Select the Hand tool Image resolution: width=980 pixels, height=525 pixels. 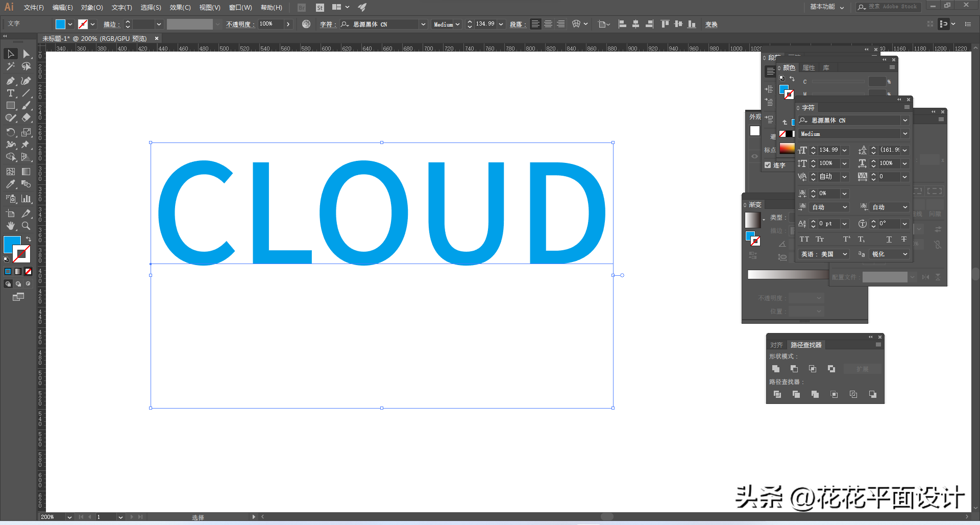tap(10, 226)
